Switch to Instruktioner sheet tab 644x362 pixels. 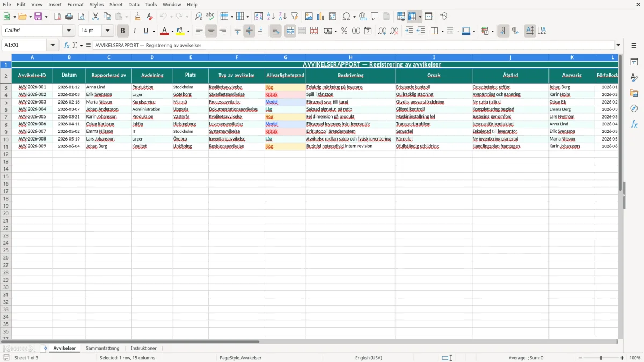[x=144, y=348]
